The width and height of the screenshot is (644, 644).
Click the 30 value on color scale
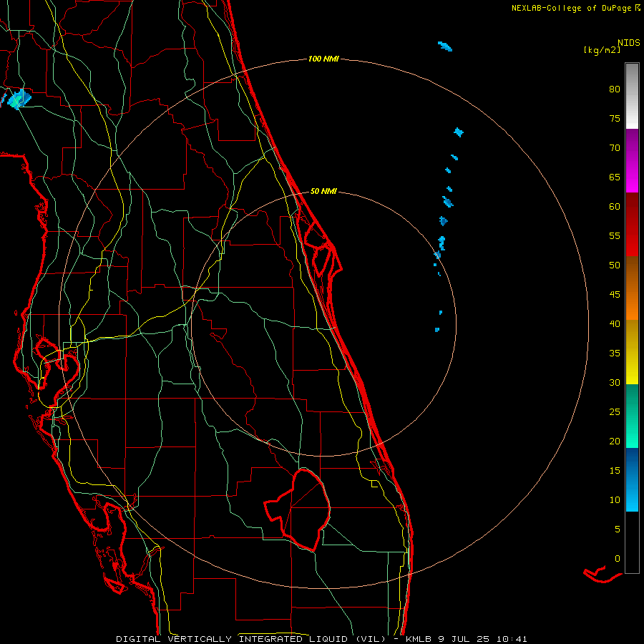point(615,382)
